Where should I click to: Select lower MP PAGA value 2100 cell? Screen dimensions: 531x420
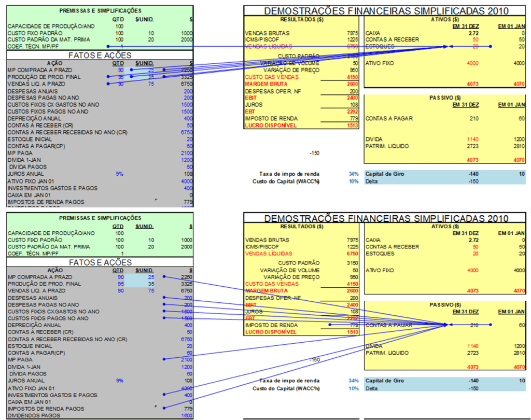185,359
